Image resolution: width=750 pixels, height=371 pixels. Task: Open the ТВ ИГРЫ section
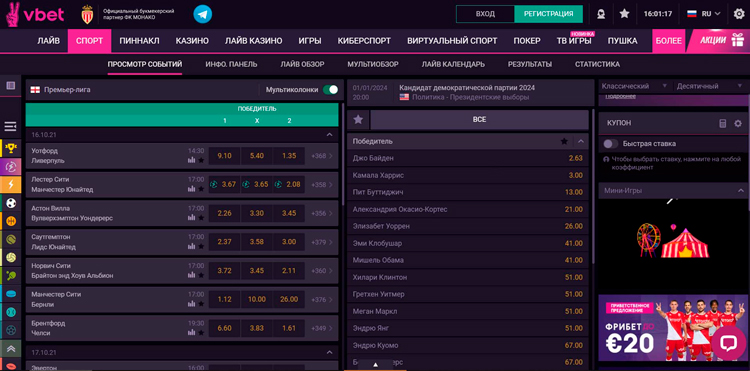point(574,41)
